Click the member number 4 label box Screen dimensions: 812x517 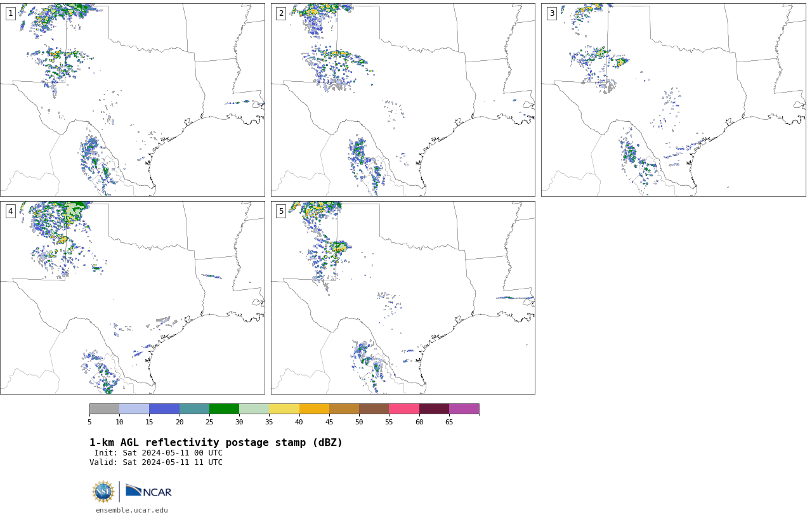point(10,211)
